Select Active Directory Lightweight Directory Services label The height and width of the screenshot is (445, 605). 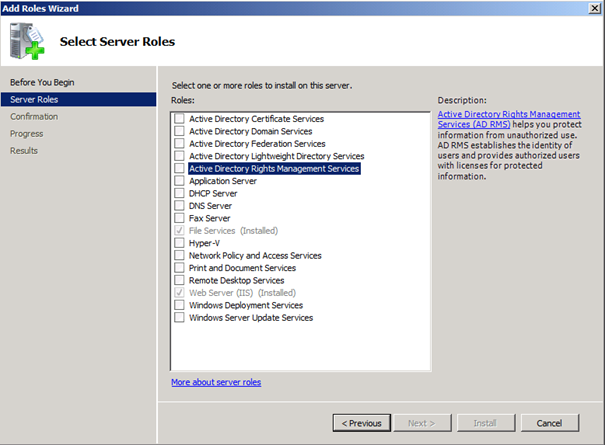pyautogui.click(x=277, y=156)
